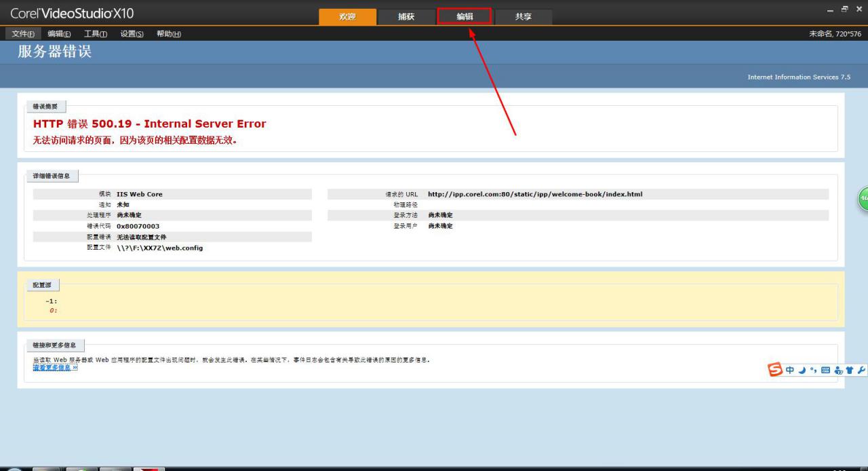The width and height of the screenshot is (868, 471).
Task: Open the Sogou wrench toolbox icon
Action: pyautogui.click(x=861, y=371)
